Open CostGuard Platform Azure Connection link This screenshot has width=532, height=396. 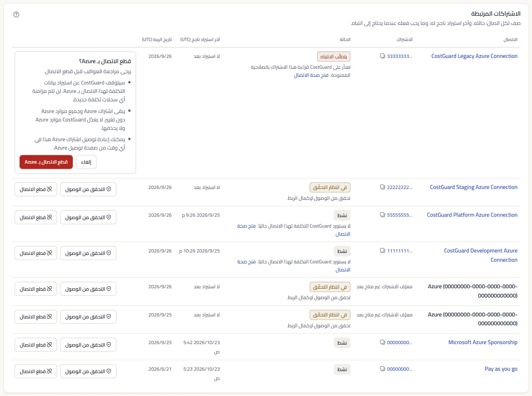(472, 215)
